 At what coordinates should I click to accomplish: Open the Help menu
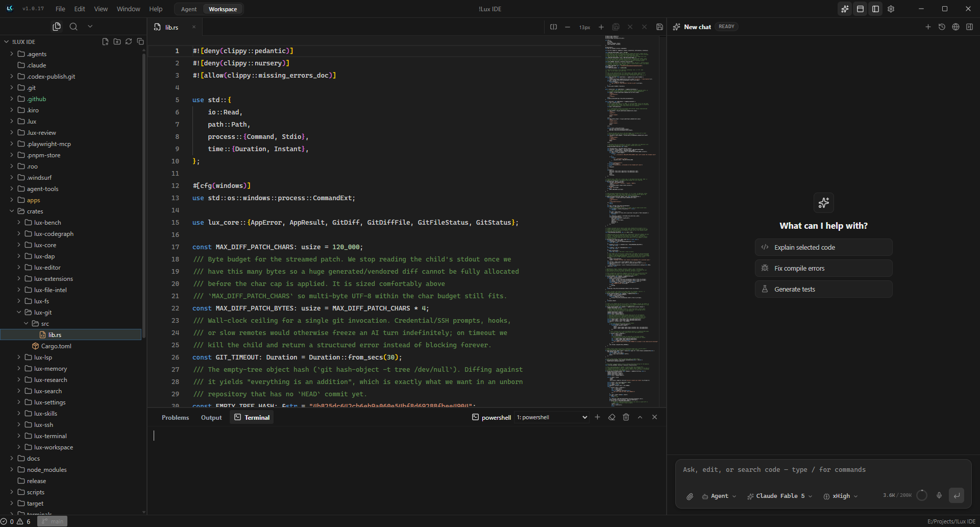pos(156,9)
